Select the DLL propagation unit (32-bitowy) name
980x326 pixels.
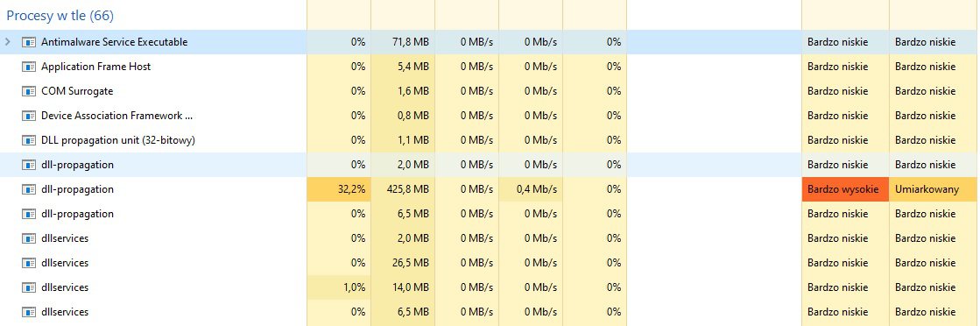[x=118, y=140]
